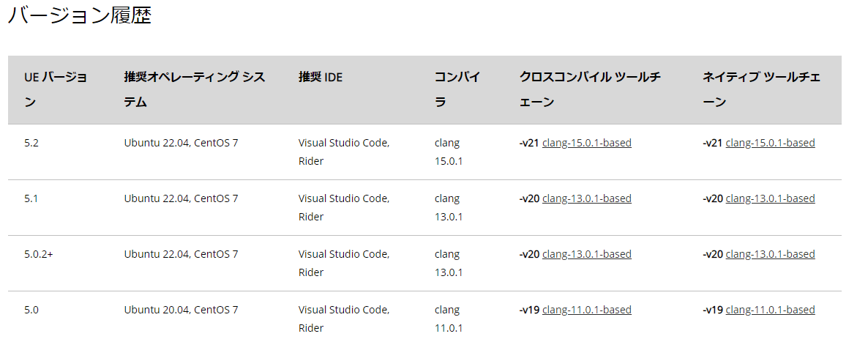Click Visual Studio Code, Rider in the 5.0 row
The image size is (868, 361).
[344, 319]
